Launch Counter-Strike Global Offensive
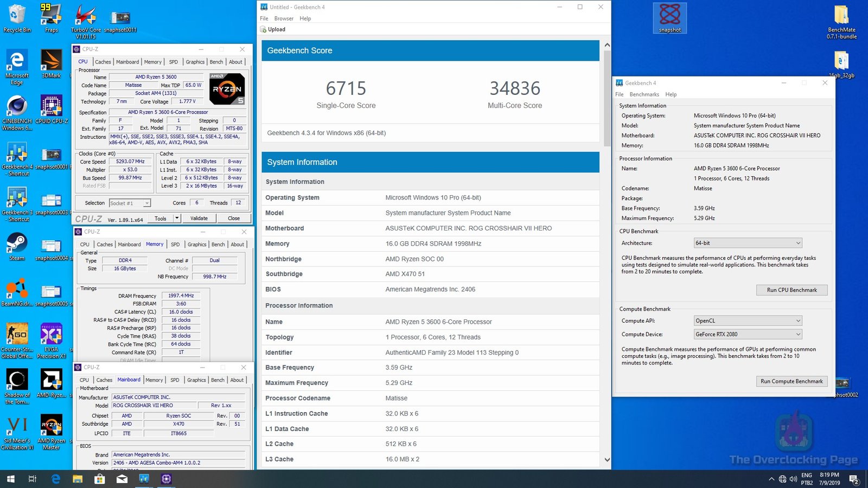The height and width of the screenshot is (488, 868). (x=16, y=333)
